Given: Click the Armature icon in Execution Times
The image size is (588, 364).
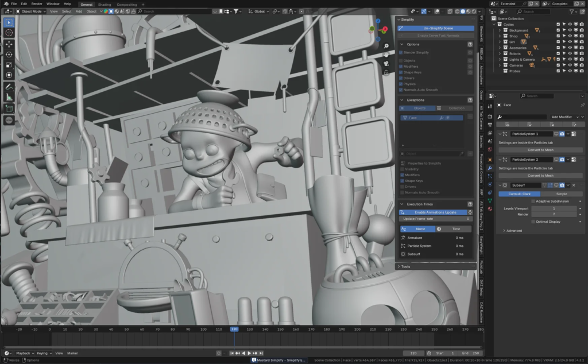Looking at the screenshot, I should coord(403,238).
